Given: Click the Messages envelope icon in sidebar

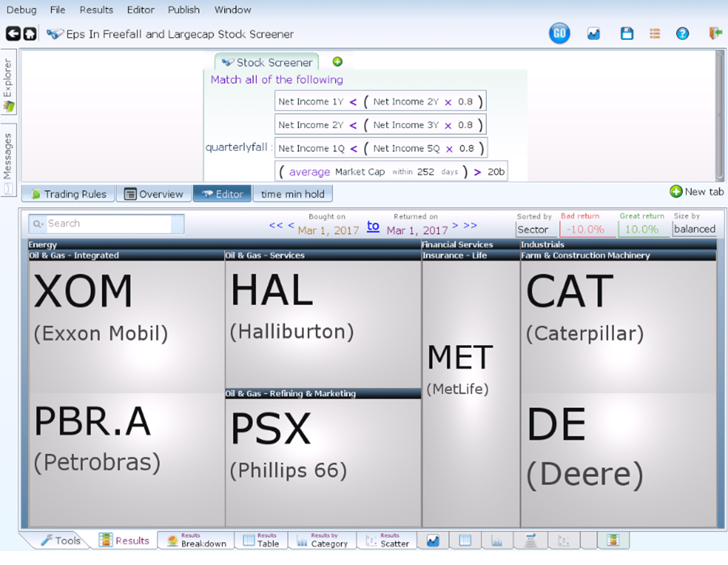Looking at the screenshot, I should click(x=8, y=189).
